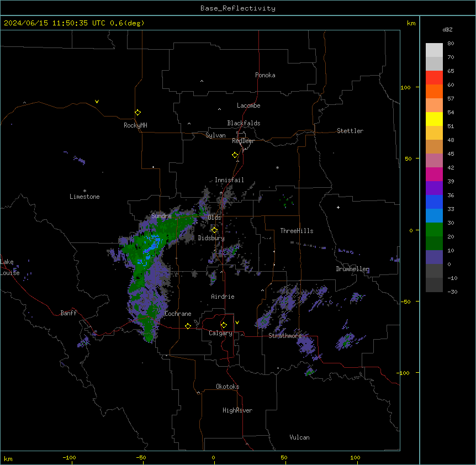Viewport: 476px width, 465px height.
Task: Click the Limestone label
Action: tap(84, 197)
